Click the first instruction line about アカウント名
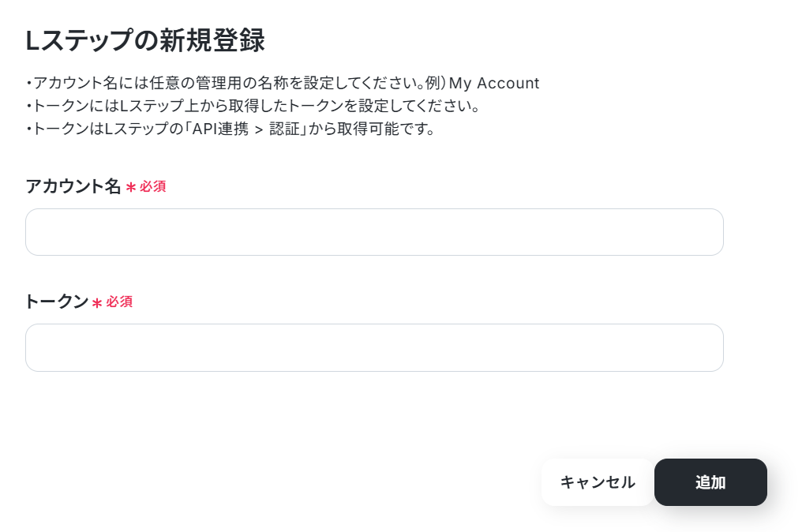Screen dimensions: 802x532 point(283,83)
